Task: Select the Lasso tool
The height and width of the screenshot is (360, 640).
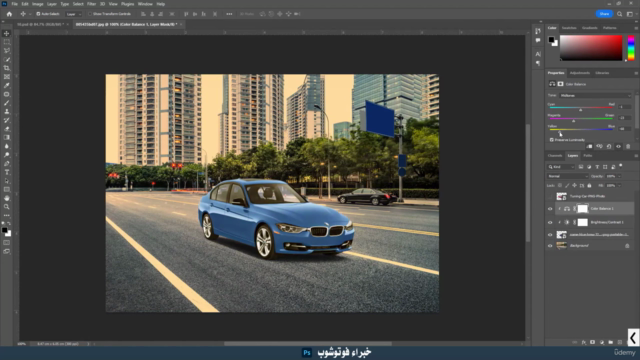Action: 7,51
